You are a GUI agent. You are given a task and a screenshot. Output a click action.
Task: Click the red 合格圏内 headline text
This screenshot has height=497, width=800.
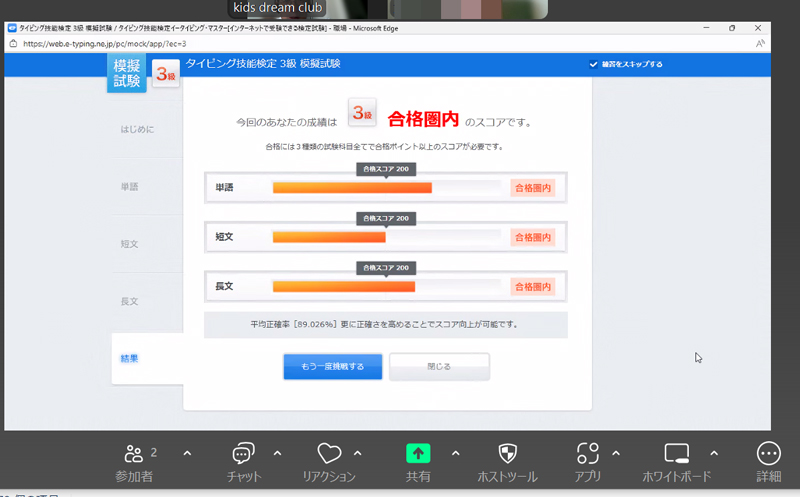tap(423, 119)
